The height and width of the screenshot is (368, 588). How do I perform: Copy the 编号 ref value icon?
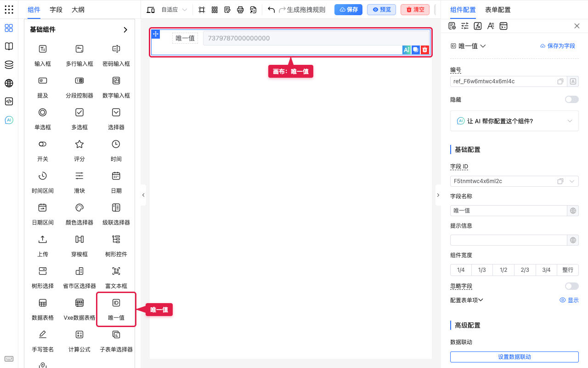(560, 81)
